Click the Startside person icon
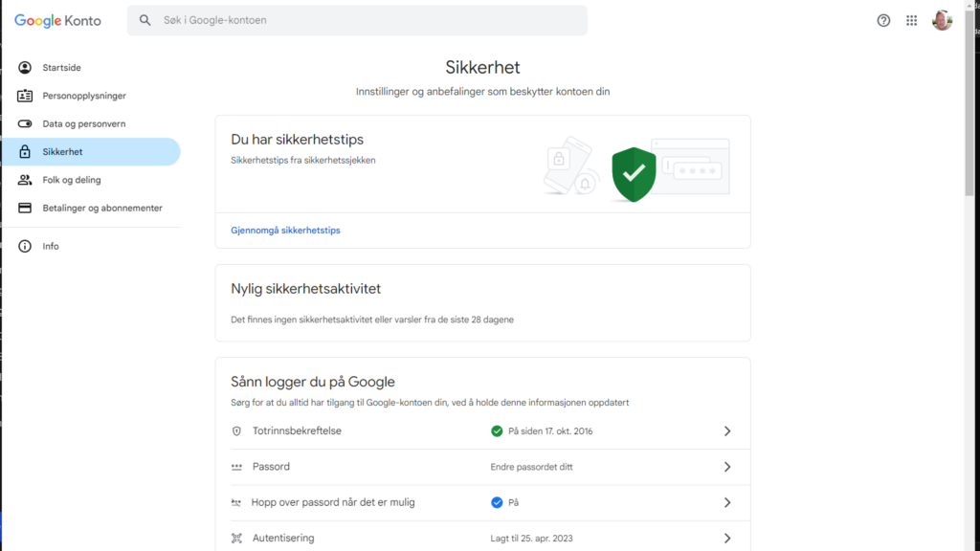This screenshot has height=551, width=980. pyautogui.click(x=25, y=68)
